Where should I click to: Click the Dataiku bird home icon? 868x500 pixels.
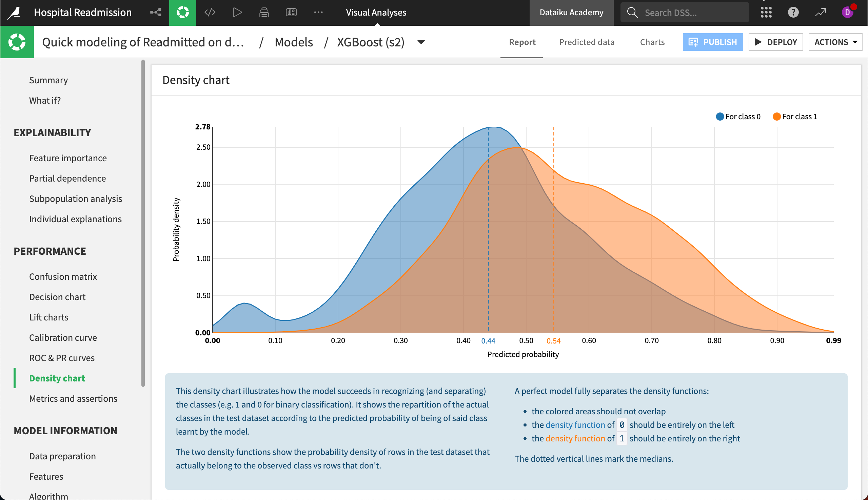15,13
